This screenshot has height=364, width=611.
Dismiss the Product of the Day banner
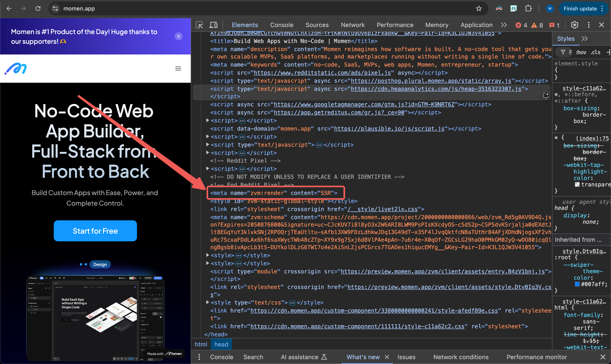(x=179, y=36)
